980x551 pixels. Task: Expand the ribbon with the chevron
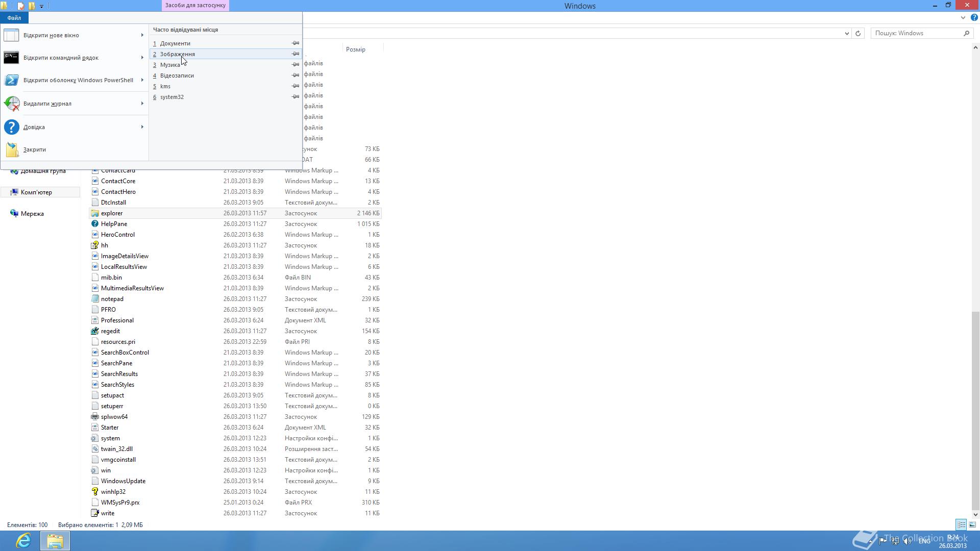[963, 18]
